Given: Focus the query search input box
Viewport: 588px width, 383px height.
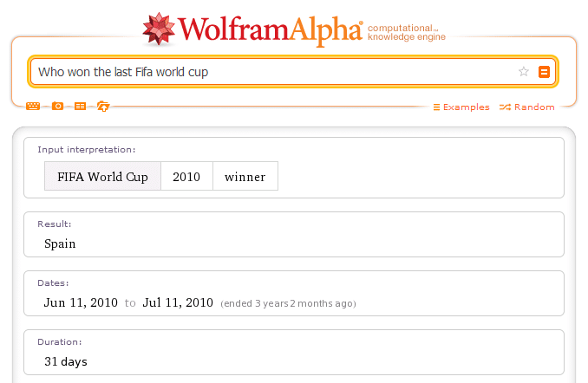Looking at the screenshot, I should pos(269,72).
